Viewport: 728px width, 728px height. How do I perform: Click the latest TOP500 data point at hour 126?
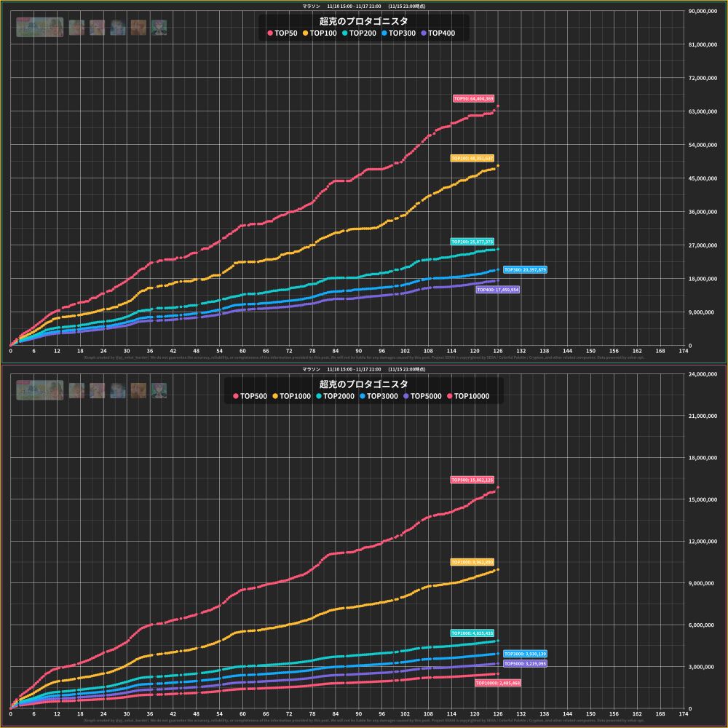(x=498, y=488)
